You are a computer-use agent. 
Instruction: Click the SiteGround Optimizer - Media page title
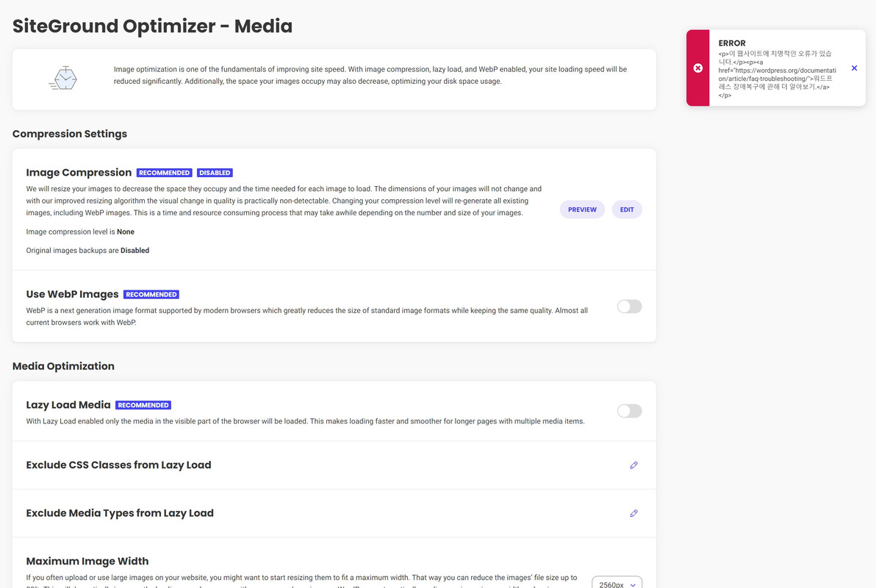click(153, 26)
